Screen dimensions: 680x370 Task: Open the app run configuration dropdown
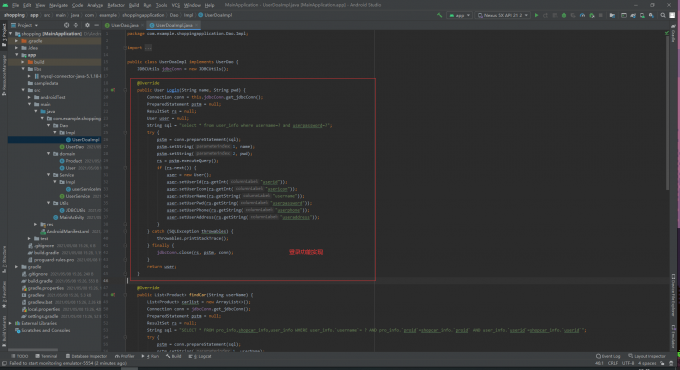[460, 15]
